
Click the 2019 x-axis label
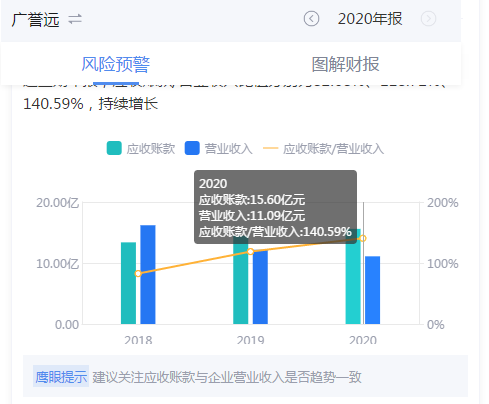[x=250, y=340]
